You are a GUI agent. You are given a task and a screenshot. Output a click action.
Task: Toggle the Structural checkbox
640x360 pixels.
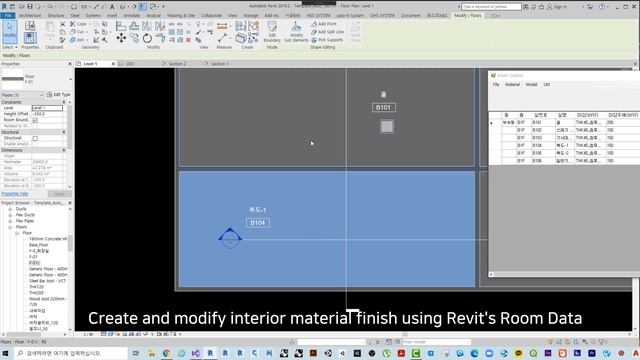(x=35, y=138)
